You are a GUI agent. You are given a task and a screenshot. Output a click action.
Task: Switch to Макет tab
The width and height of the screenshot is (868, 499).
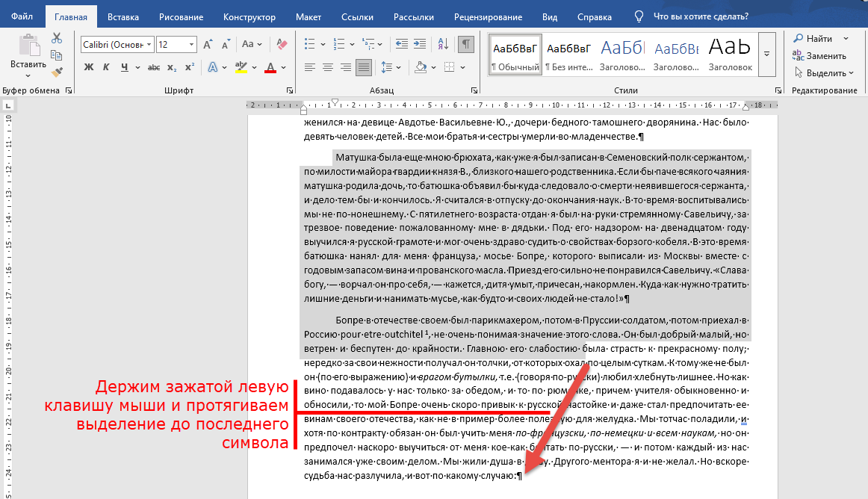pyautogui.click(x=309, y=16)
